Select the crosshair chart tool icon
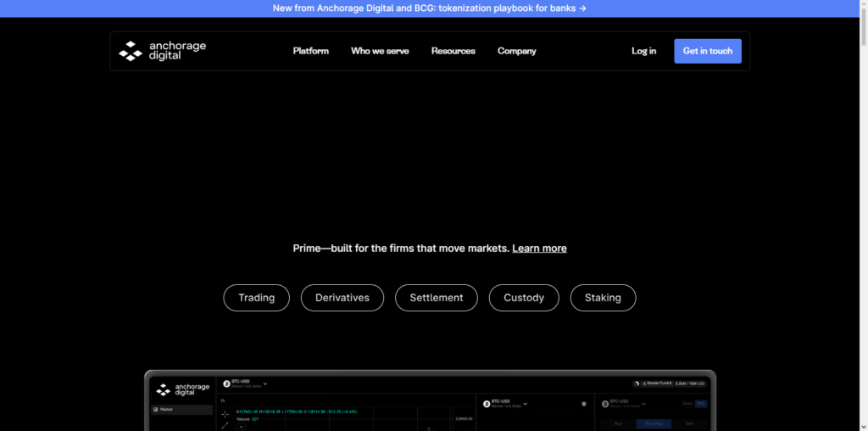This screenshot has width=868, height=431. tap(225, 414)
